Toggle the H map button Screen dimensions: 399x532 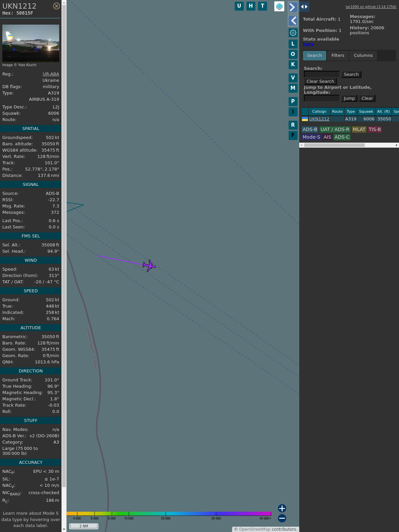(x=251, y=6)
